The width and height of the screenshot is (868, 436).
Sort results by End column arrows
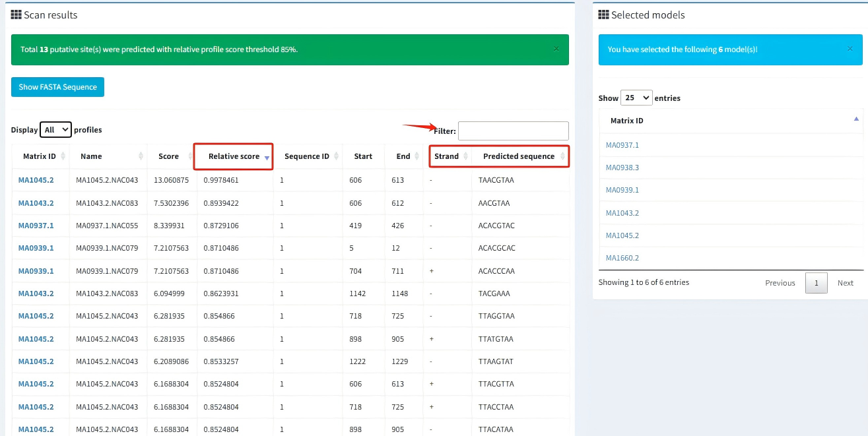click(x=417, y=156)
